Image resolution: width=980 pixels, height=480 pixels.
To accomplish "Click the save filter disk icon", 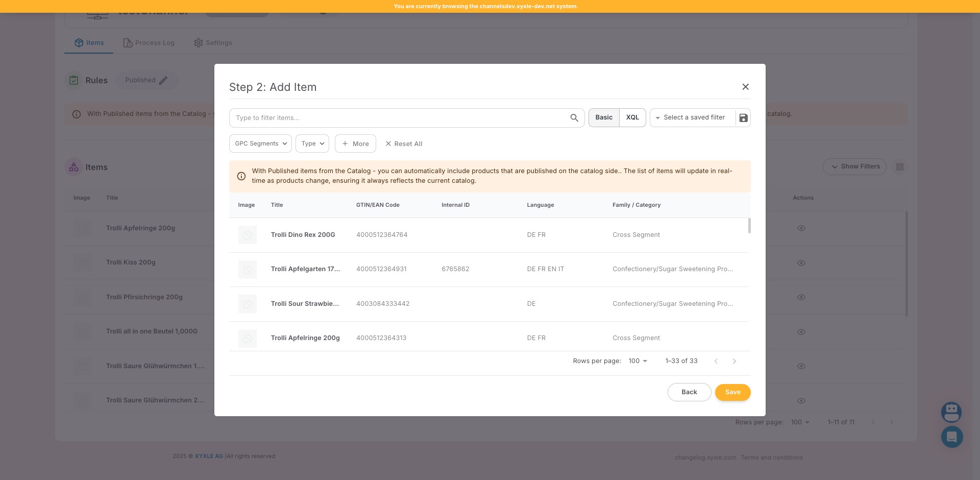I will pyautogui.click(x=743, y=118).
